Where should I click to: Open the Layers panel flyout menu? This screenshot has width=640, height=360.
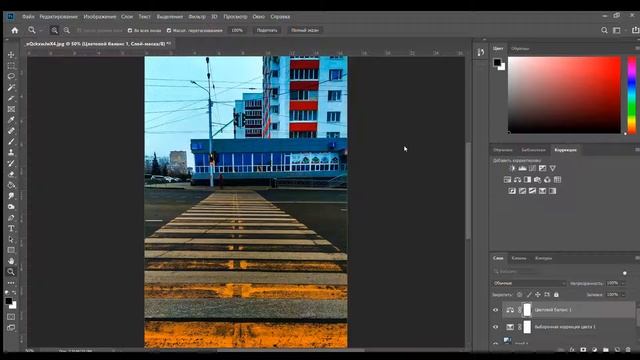point(637,258)
